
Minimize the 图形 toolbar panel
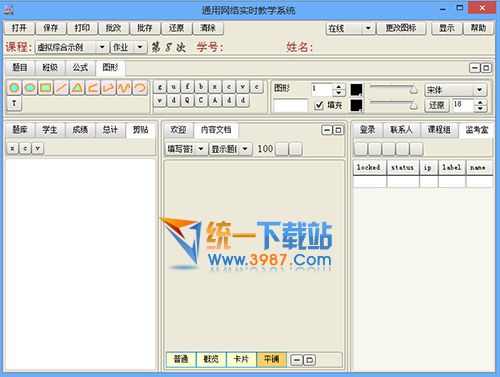474,68
